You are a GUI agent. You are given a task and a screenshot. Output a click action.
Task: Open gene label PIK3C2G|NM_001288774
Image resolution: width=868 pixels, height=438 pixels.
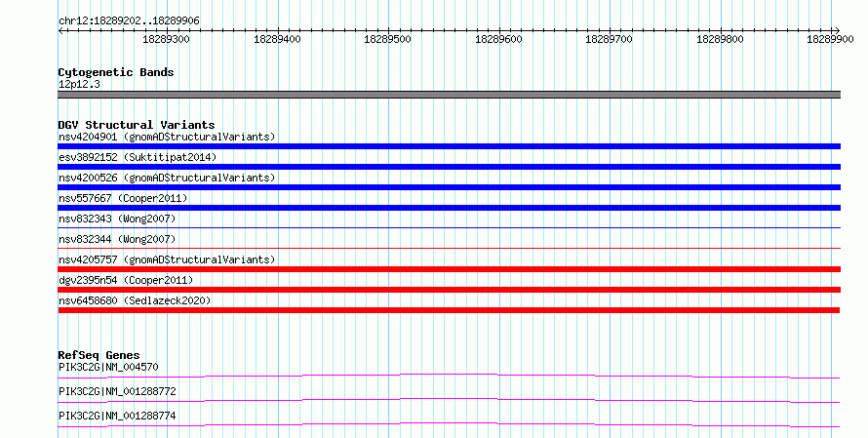pos(117,416)
